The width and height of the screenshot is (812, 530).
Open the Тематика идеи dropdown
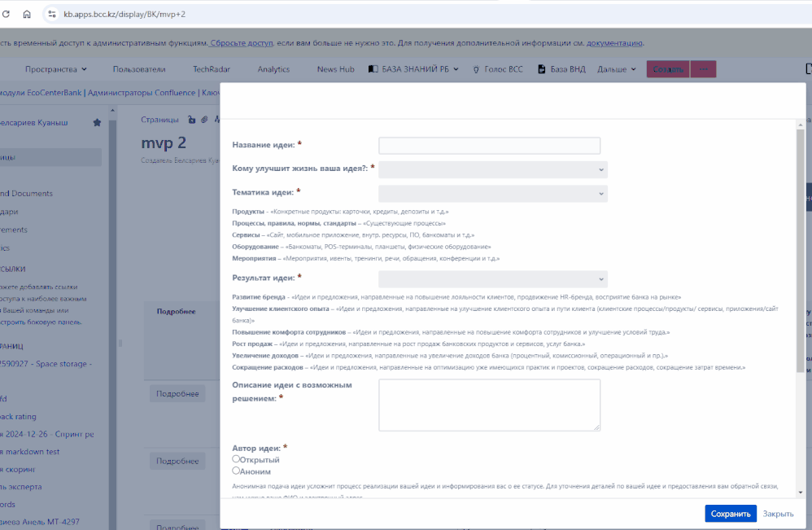click(493, 194)
